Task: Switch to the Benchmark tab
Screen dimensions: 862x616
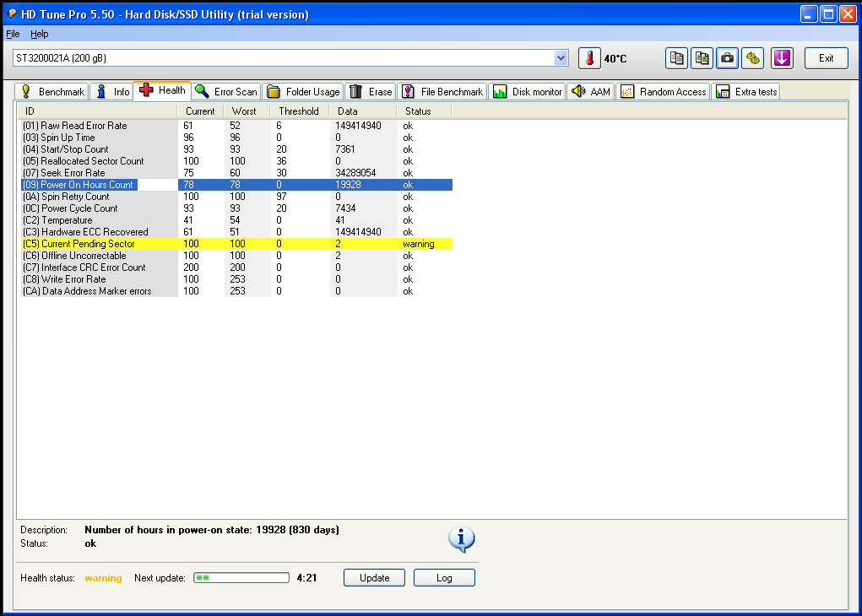Action: point(52,92)
